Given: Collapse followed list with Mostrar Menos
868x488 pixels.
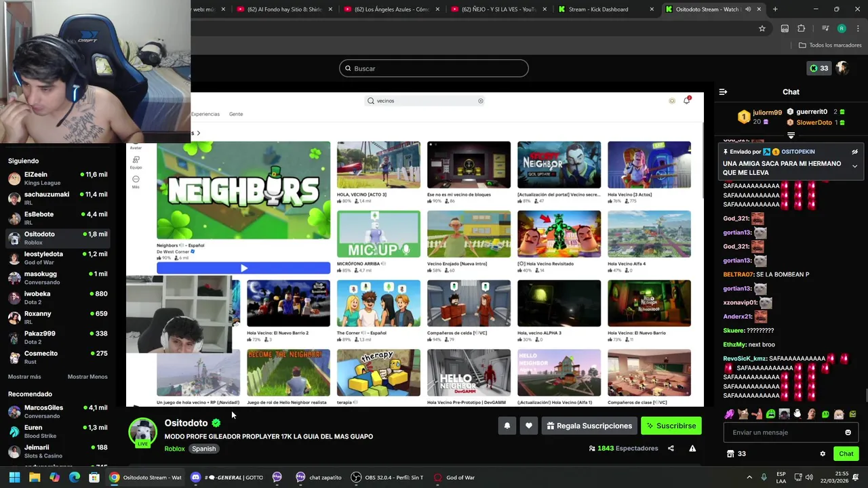Looking at the screenshot, I should pos(87,377).
